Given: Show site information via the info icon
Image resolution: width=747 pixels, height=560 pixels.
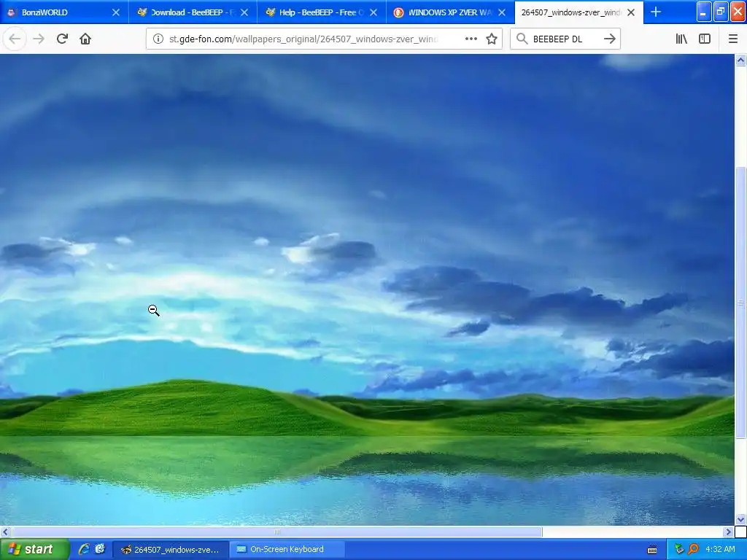Looking at the screenshot, I should [x=158, y=39].
